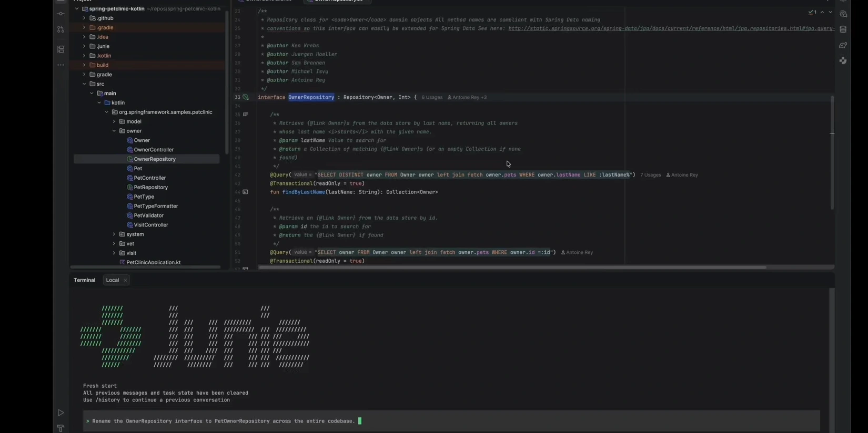Open PetValidator in the project tree
Viewport: 868px width, 433px height.
[148, 216]
